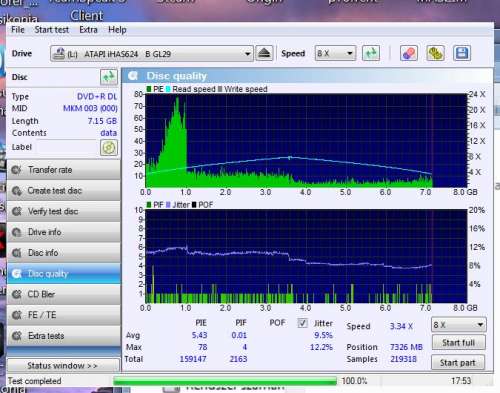Click the PIF and jitter graph area

tap(306, 256)
